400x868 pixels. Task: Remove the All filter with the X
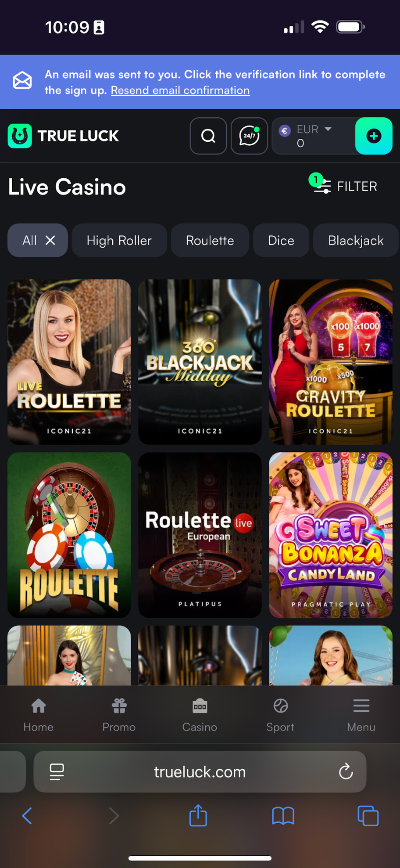point(50,240)
